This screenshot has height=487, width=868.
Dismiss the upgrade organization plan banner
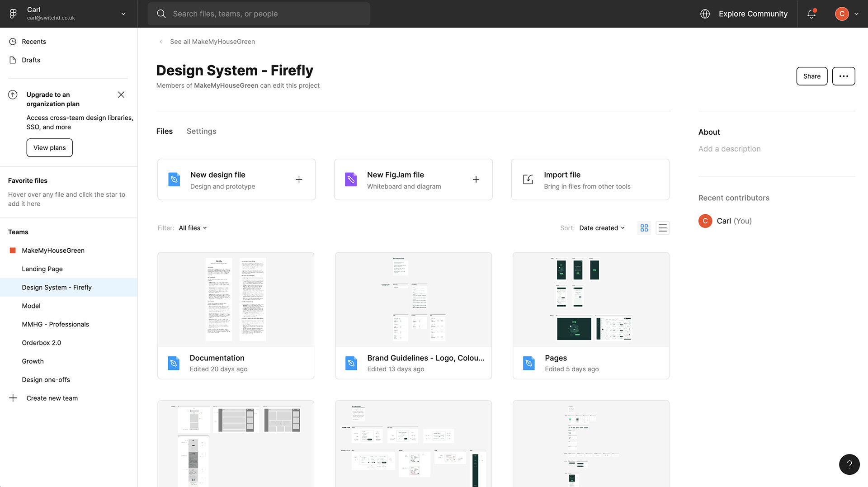pyautogui.click(x=121, y=95)
